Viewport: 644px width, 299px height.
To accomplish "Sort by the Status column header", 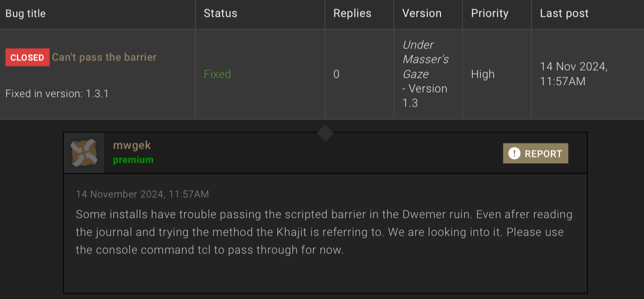I will click(220, 13).
